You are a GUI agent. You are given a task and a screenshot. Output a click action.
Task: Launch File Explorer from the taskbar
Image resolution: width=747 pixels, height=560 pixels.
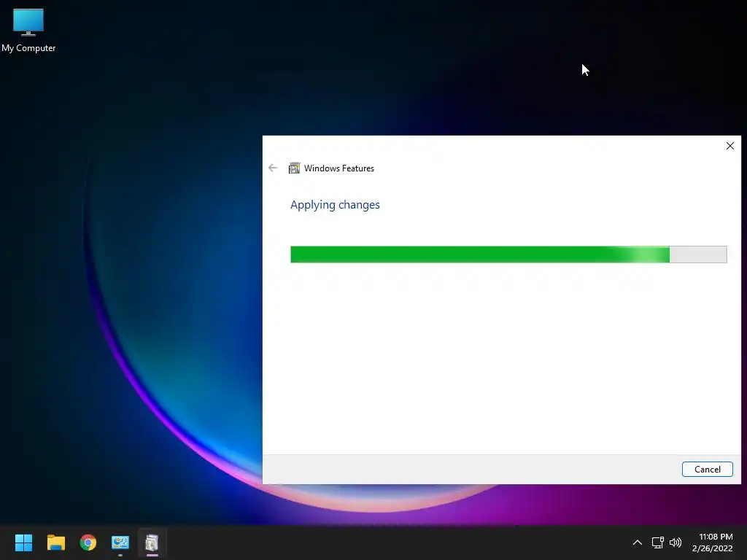coord(55,542)
